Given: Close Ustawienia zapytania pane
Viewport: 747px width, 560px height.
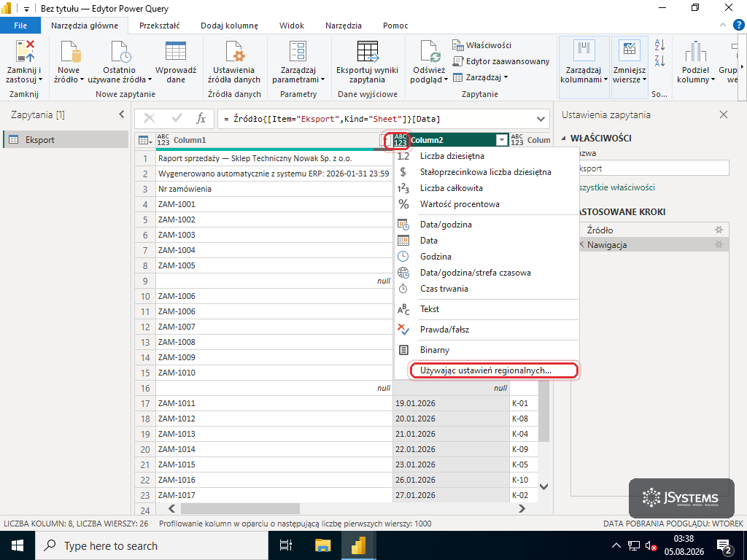Looking at the screenshot, I should [724, 114].
